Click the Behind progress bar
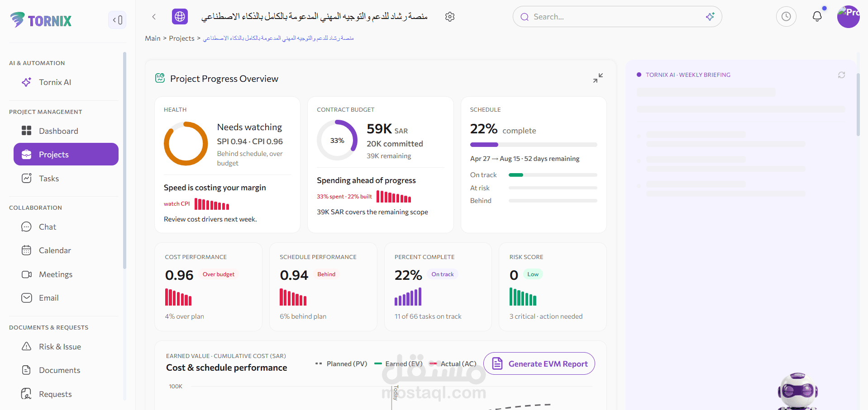Image resolution: width=868 pixels, height=410 pixels. [553, 201]
